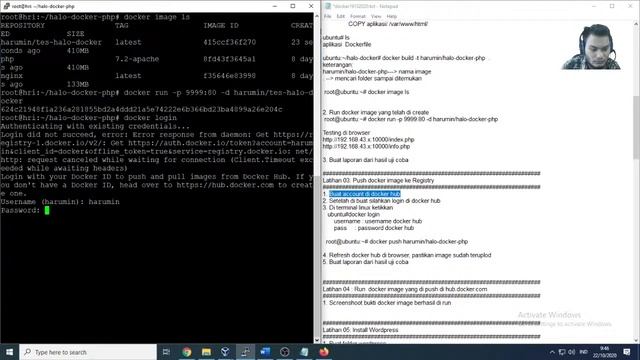Maximize the Notepad window

coord(612,6)
